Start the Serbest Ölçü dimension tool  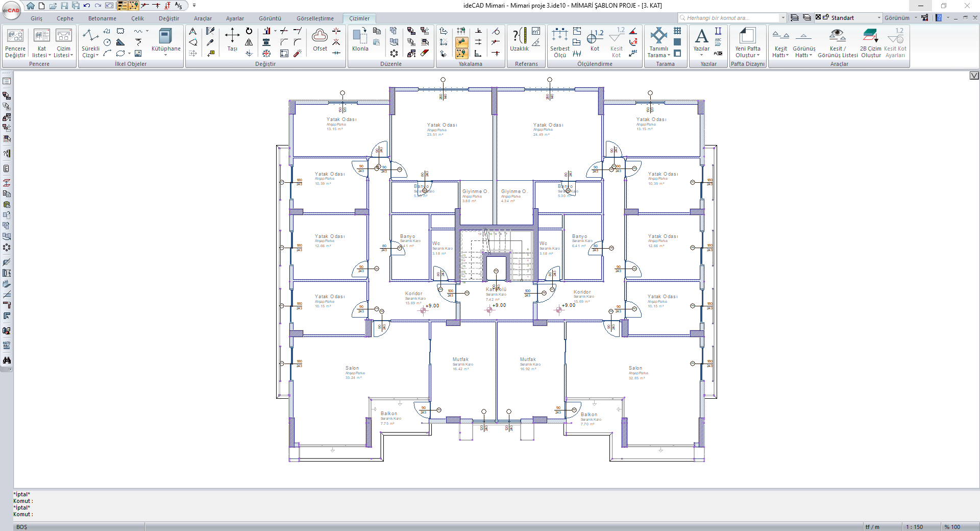coord(560,43)
